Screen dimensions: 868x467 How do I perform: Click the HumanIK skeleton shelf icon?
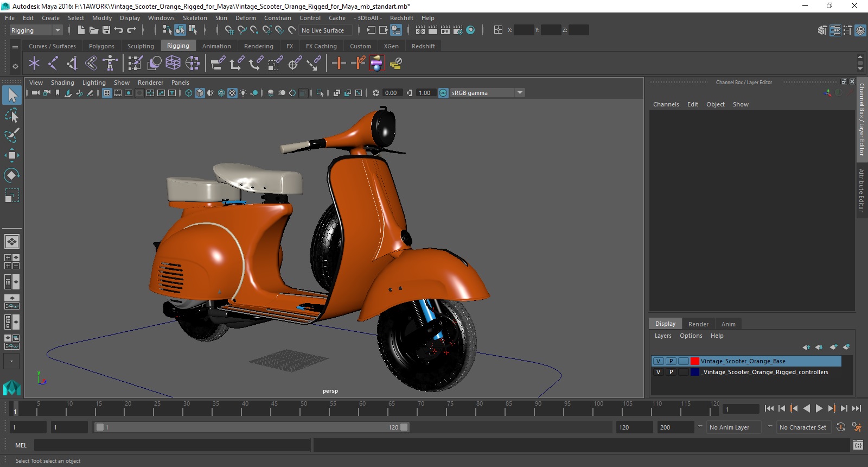click(110, 64)
